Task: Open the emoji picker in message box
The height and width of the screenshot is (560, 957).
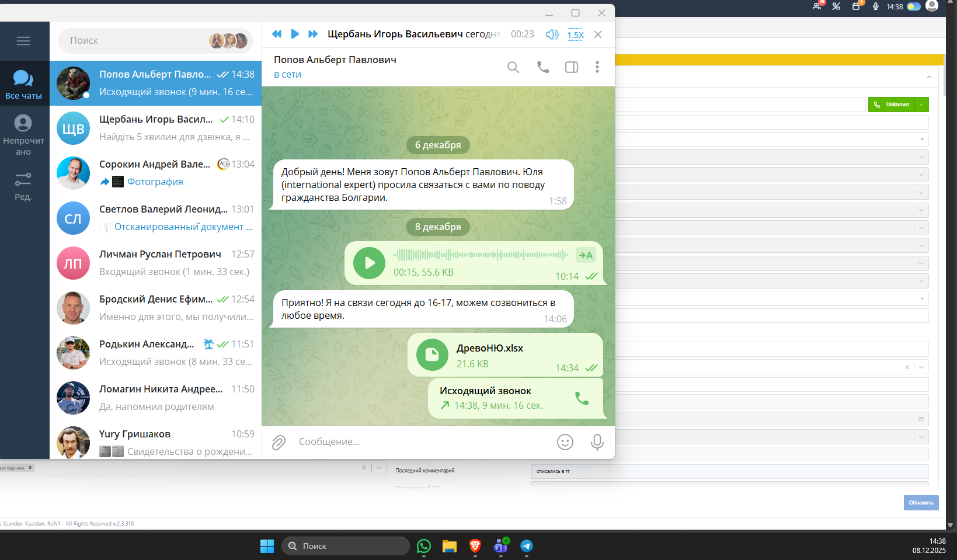Action: [x=565, y=442]
